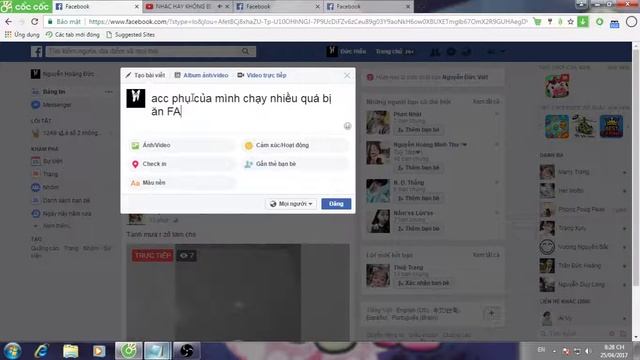Viewport: 640px width, 360px height.
Task: Open the Mọi người audience dropdown
Action: pyautogui.click(x=291, y=204)
